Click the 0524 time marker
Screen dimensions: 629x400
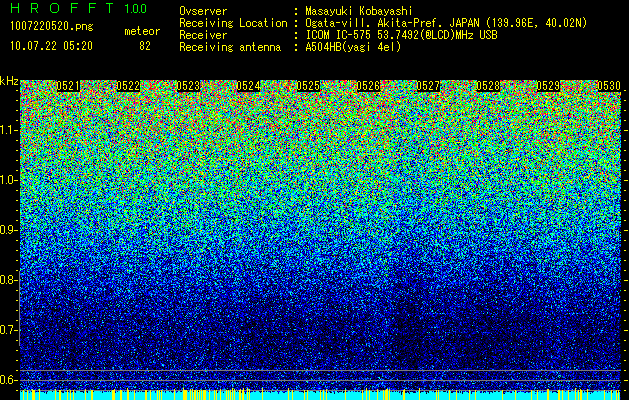(248, 86)
